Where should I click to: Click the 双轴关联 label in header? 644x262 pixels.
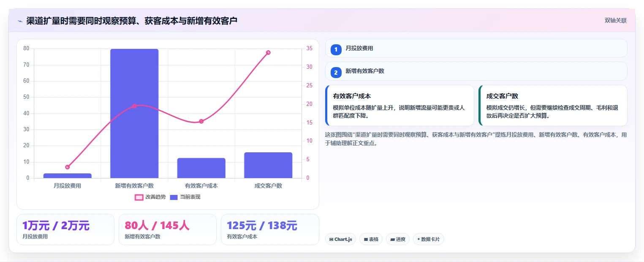click(615, 21)
